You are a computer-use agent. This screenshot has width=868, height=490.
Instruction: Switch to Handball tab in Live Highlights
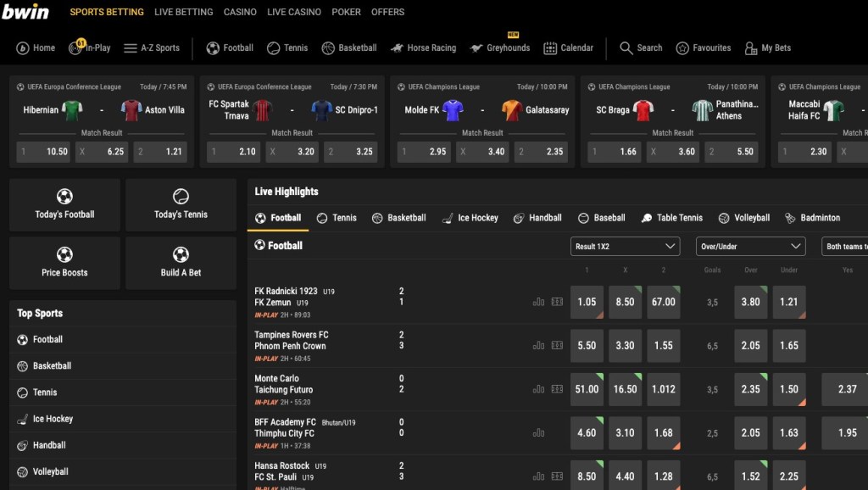click(537, 218)
